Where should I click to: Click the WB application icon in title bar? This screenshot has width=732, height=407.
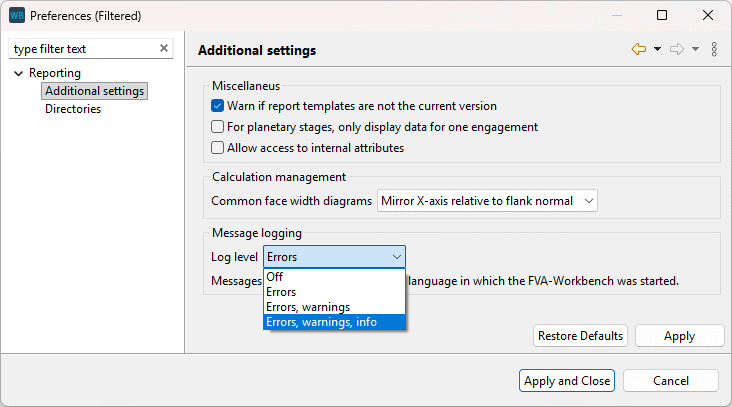16,16
